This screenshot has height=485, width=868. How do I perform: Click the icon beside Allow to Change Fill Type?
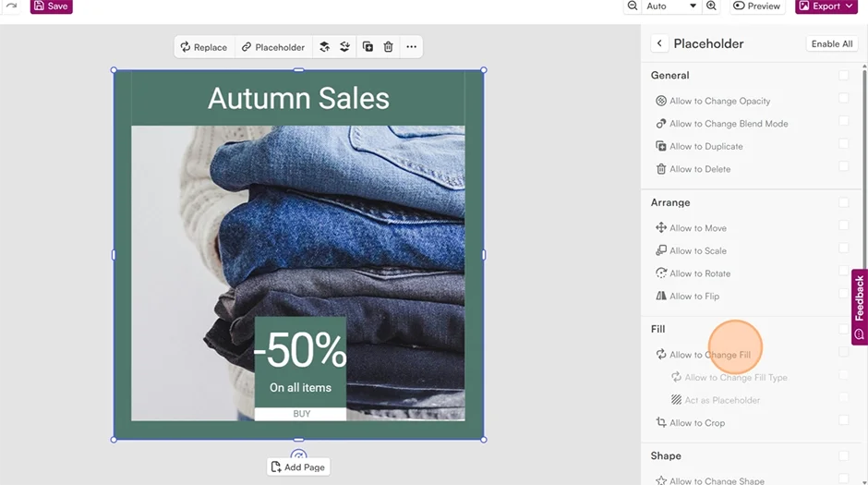(676, 377)
